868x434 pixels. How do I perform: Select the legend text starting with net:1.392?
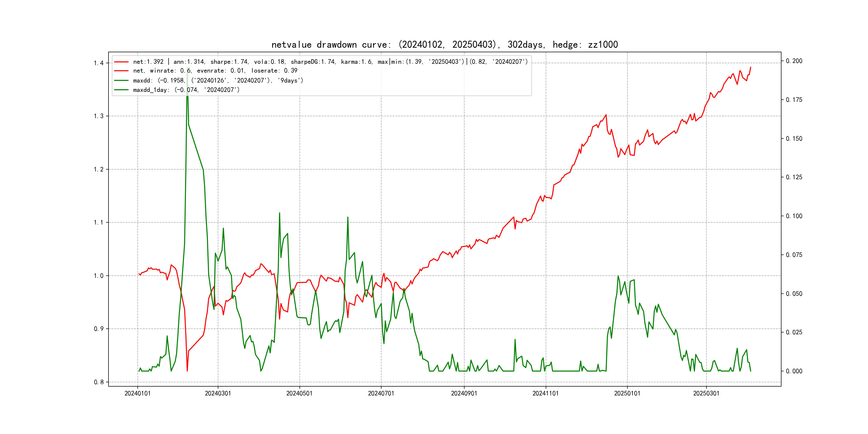click(330, 62)
